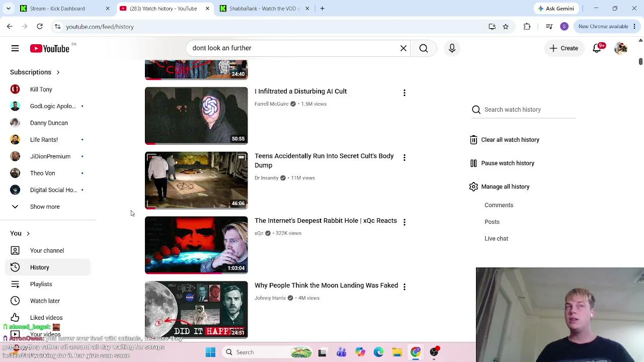This screenshot has width=644, height=362.
Task: Click New Chrome available update button
Action: click(607, 27)
